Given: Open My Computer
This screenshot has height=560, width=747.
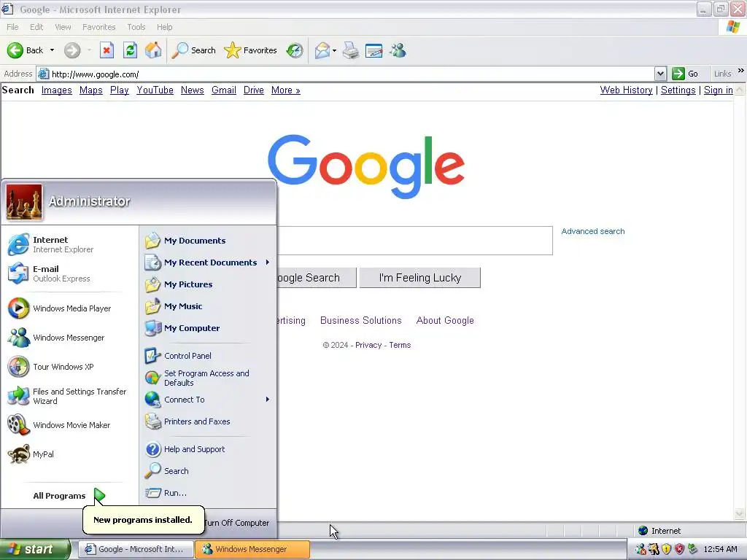Looking at the screenshot, I should click(208, 328).
